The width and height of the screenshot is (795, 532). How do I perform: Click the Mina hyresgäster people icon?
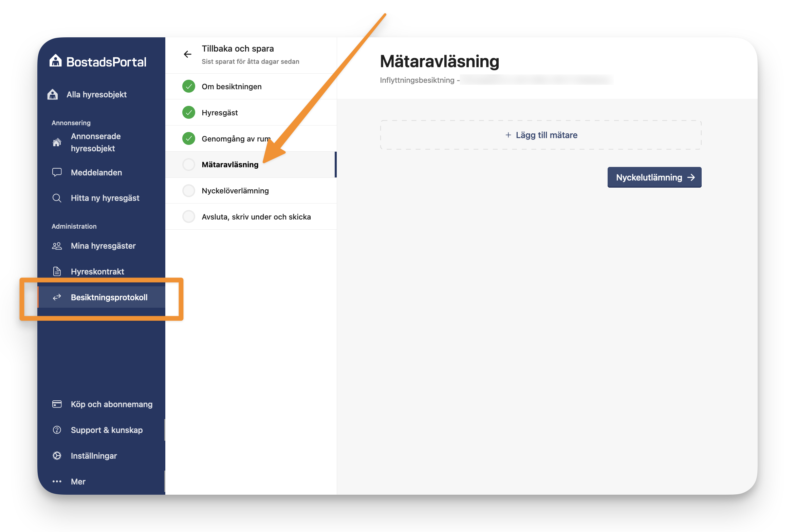pyautogui.click(x=57, y=246)
